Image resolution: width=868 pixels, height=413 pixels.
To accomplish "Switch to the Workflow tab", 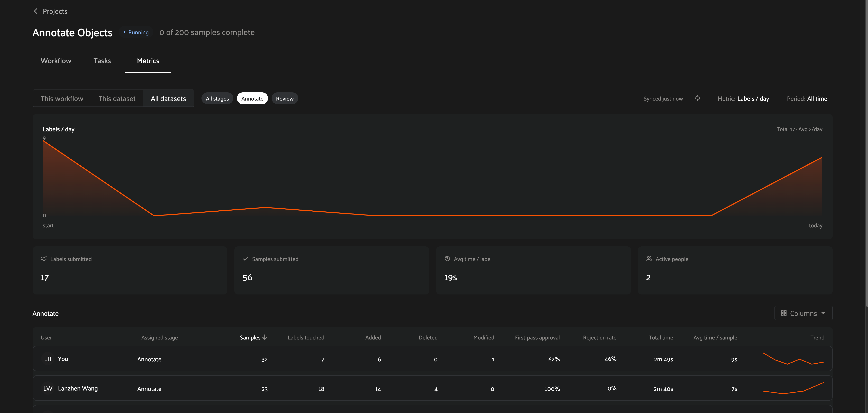I will pyautogui.click(x=56, y=61).
